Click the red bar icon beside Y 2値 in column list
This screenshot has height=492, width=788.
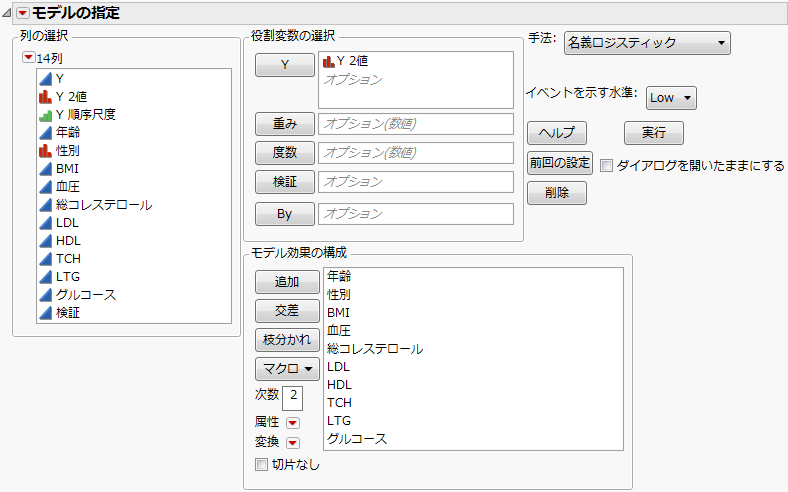[x=45, y=97]
